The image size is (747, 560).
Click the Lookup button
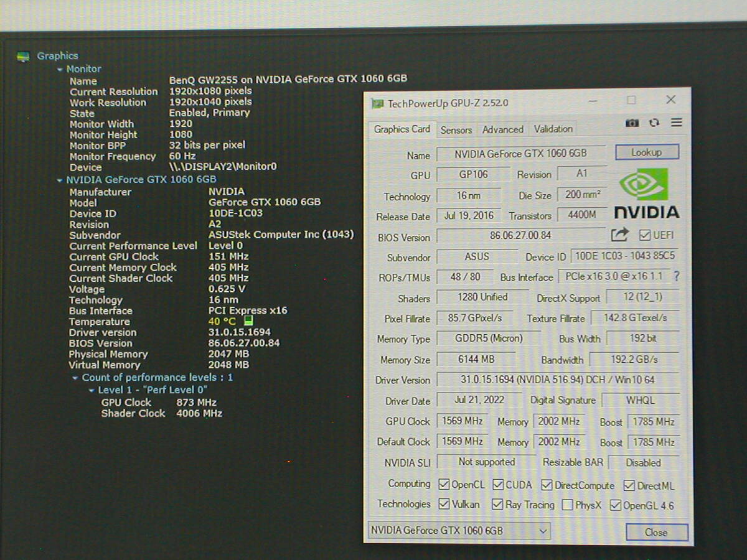tap(647, 152)
